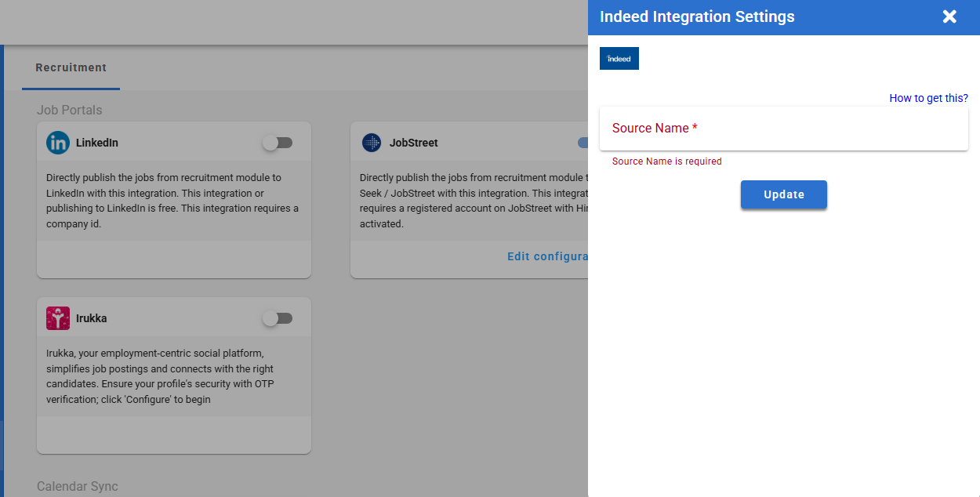
Task: Focus the Source Name input field
Action: (784, 129)
